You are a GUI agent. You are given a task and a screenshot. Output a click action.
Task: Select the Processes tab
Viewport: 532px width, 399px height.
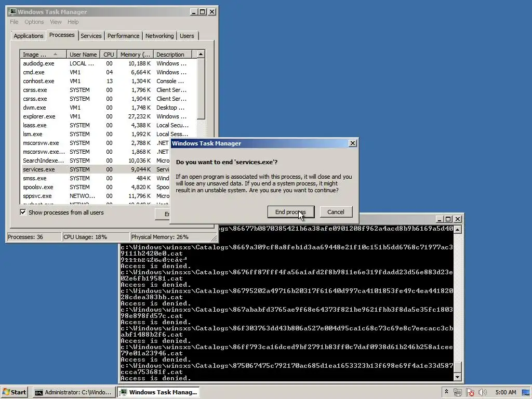(62, 35)
